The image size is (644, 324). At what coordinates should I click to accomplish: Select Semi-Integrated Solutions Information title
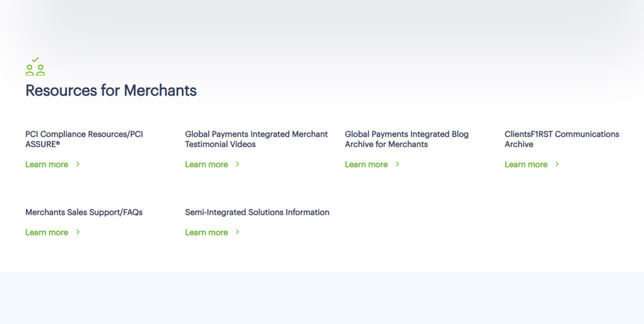click(x=257, y=212)
